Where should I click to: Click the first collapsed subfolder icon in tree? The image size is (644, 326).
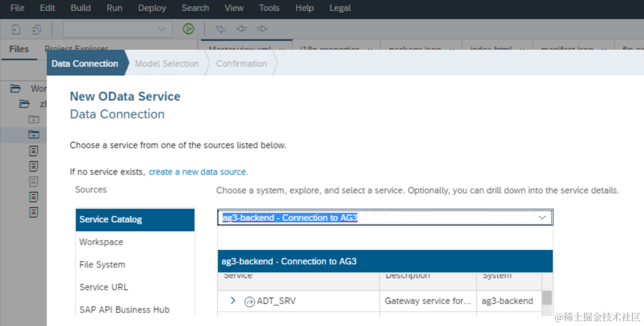tap(34, 119)
